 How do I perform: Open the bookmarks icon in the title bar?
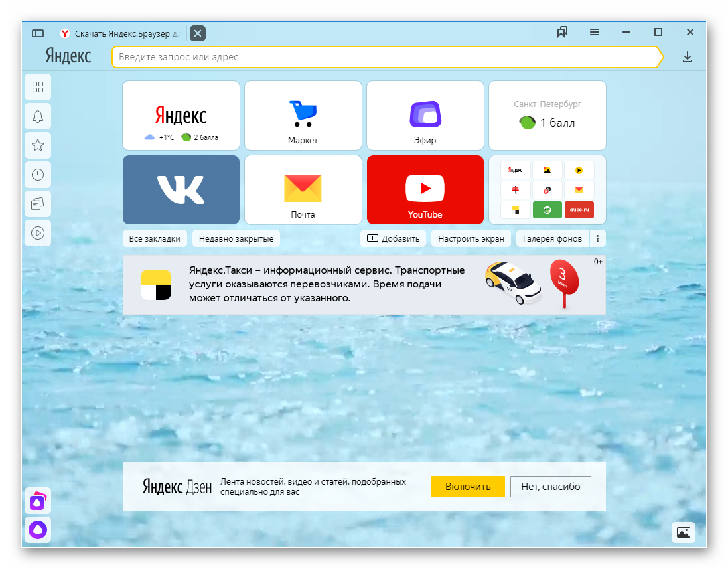(562, 32)
